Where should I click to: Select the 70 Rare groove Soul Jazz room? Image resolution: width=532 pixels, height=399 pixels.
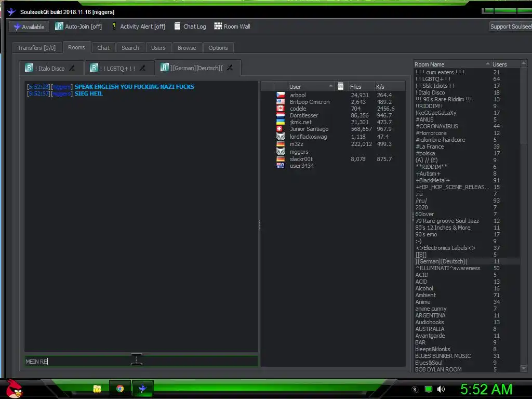(x=467, y=221)
